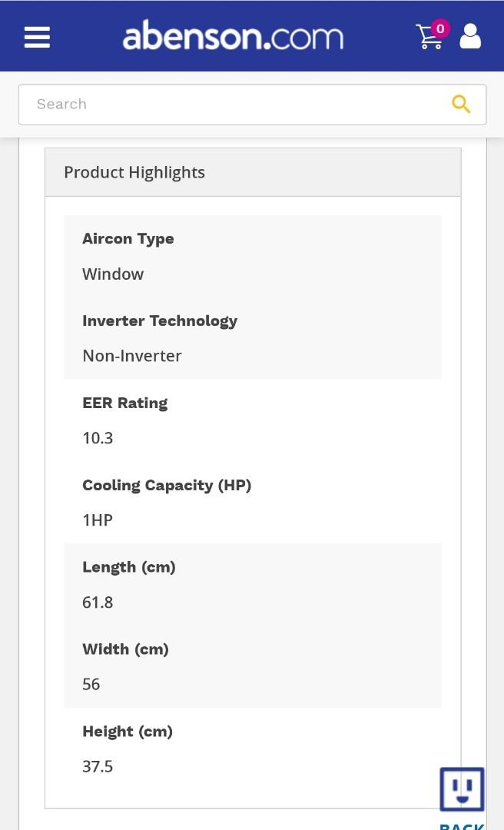Screen dimensions: 504x830
Task: Click the abenson.com logo
Action: point(232,35)
